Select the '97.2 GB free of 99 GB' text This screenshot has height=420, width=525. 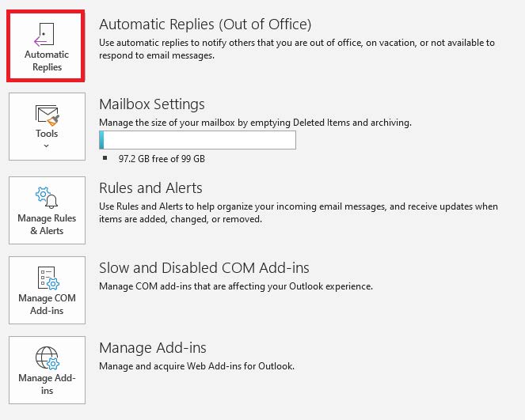[x=162, y=158]
